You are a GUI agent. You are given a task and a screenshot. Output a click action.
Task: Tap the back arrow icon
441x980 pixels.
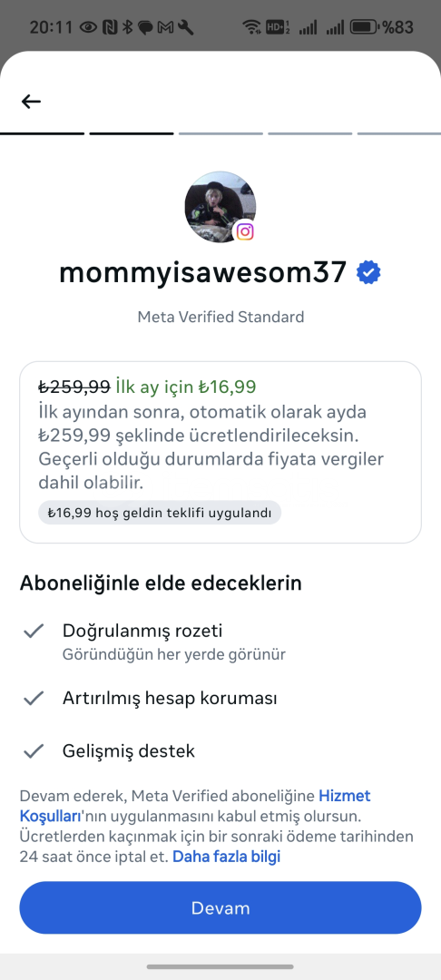coord(31,102)
